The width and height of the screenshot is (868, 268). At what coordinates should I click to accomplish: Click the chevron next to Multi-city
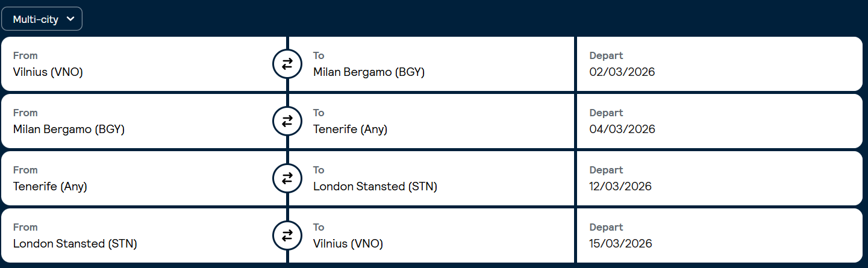71,19
